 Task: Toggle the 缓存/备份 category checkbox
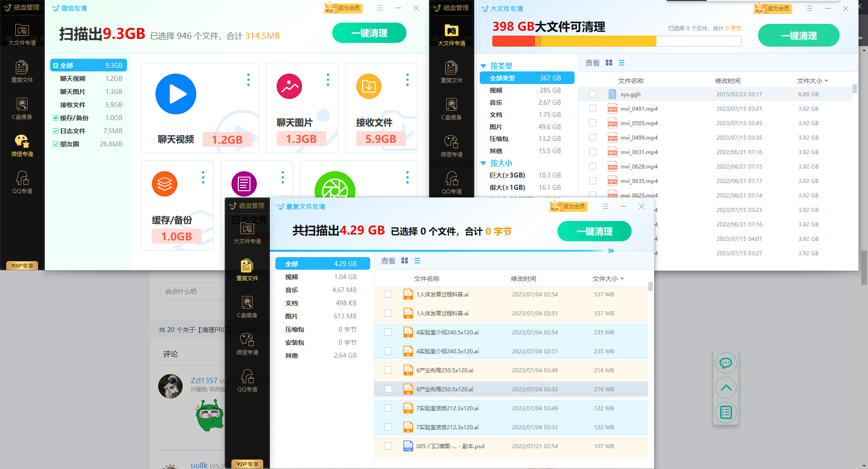click(56, 118)
